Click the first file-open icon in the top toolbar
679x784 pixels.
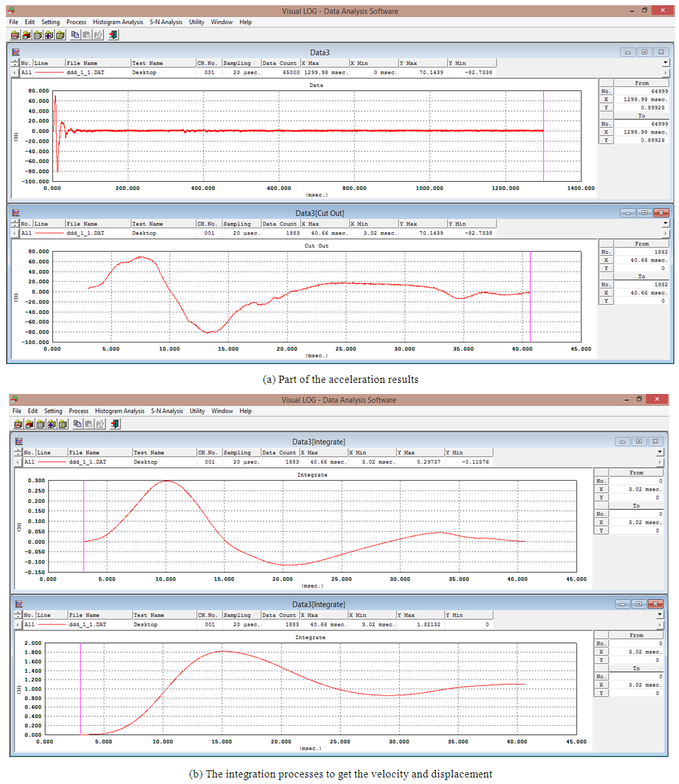(x=15, y=35)
